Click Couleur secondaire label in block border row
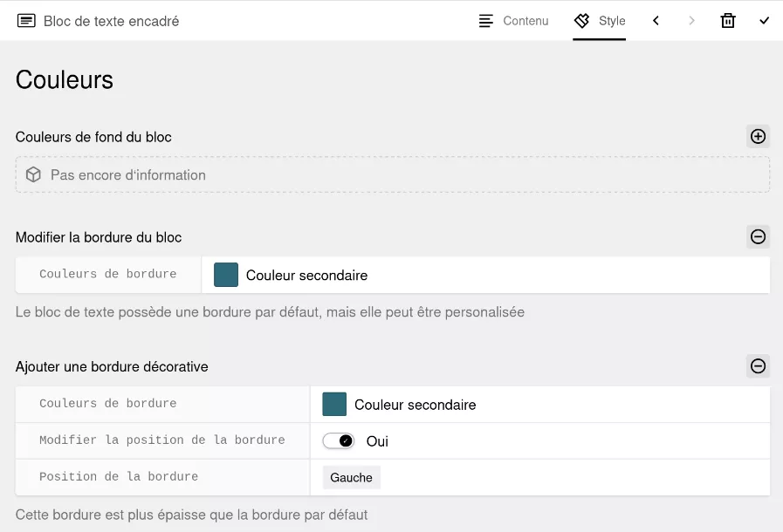The image size is (783, 532). point(306,276)
